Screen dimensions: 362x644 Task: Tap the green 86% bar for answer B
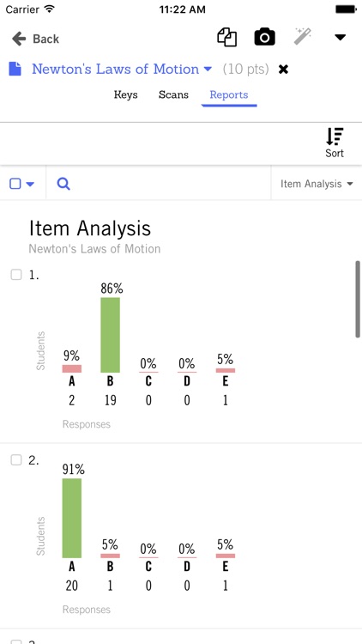110,335
